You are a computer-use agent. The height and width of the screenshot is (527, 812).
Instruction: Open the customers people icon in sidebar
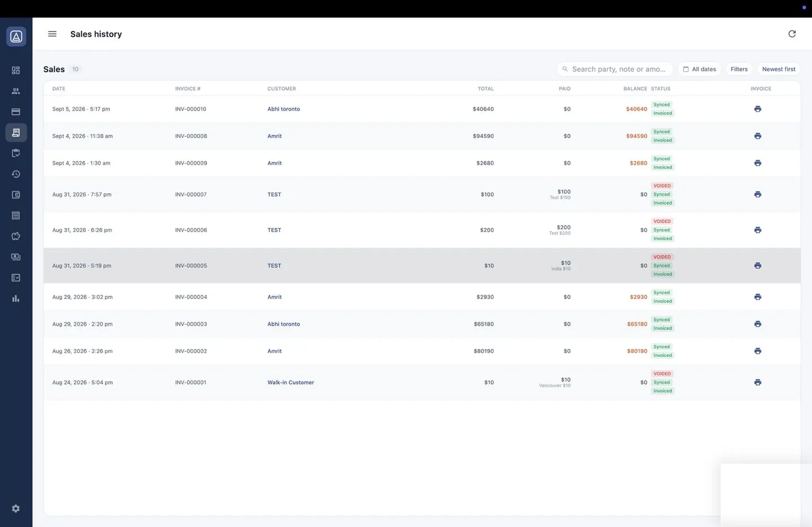16,91
